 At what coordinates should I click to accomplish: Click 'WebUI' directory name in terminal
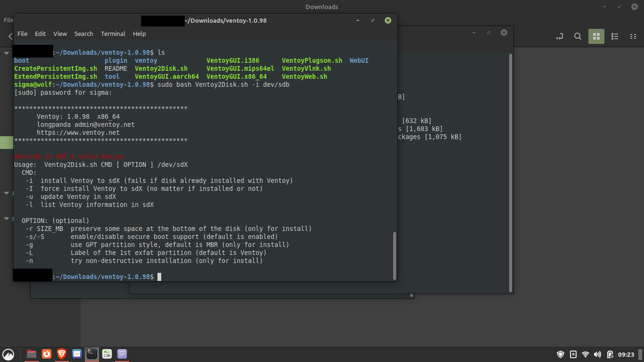[359, 60]
